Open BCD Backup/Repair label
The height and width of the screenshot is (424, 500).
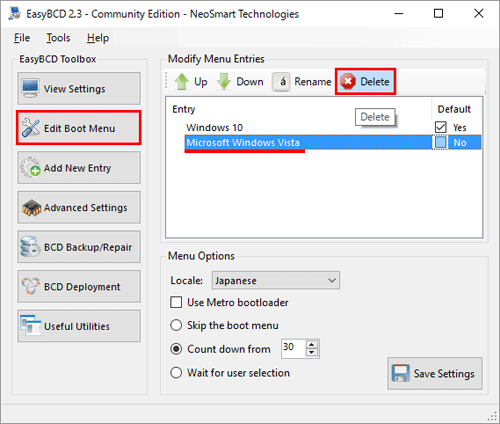pyautogui.click(x=88, y=247)
